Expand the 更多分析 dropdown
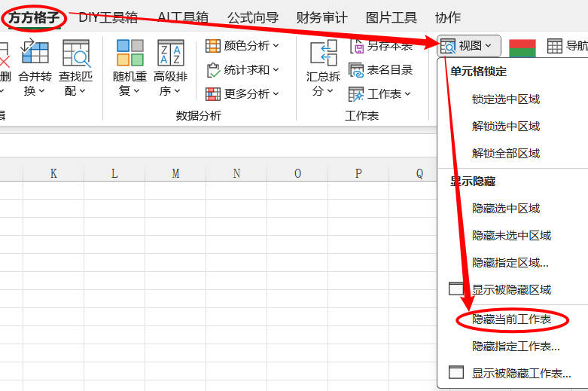The image size is (588, 391). [x=242, y=94]
